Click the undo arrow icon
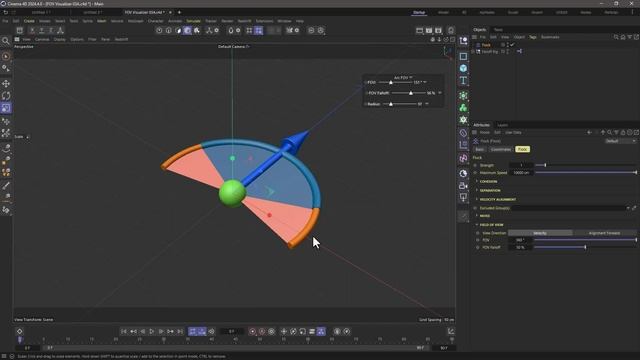640x360 pixels. [5, 12]
